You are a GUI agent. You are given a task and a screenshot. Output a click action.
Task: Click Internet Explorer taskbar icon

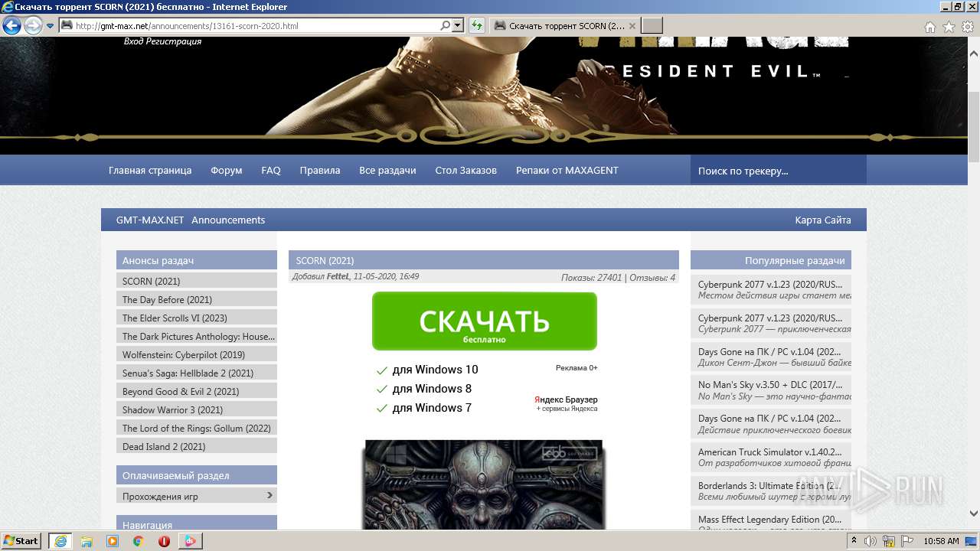[x=60, y=540]
